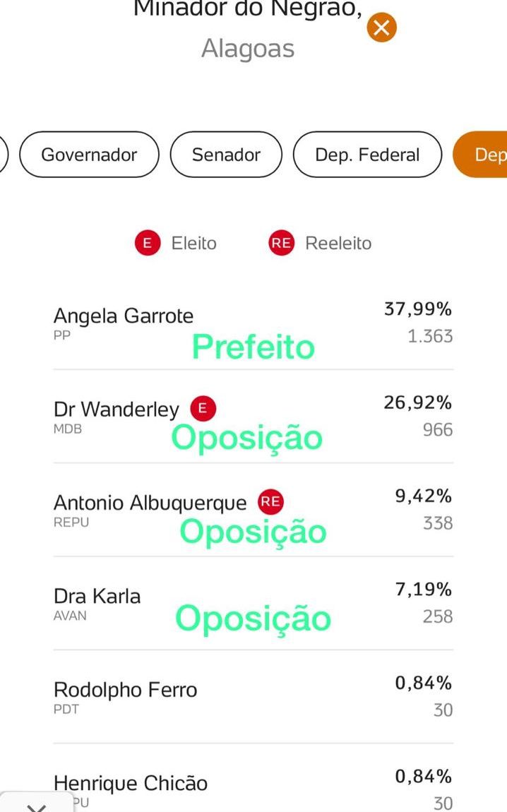Screen dimensions: 507x812
Task: Open the Dr Wanderley candidate name
Action: [117, 410]
